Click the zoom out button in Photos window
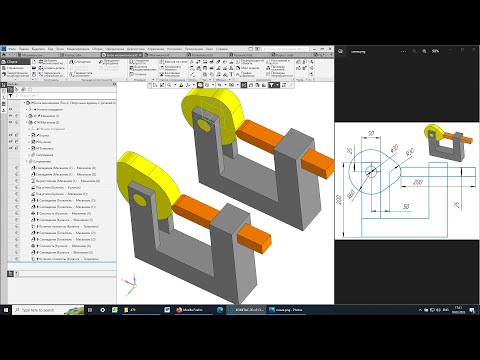The height and width of the screenshot is (360, 480). pyautogui.click(x=414, y=51)
